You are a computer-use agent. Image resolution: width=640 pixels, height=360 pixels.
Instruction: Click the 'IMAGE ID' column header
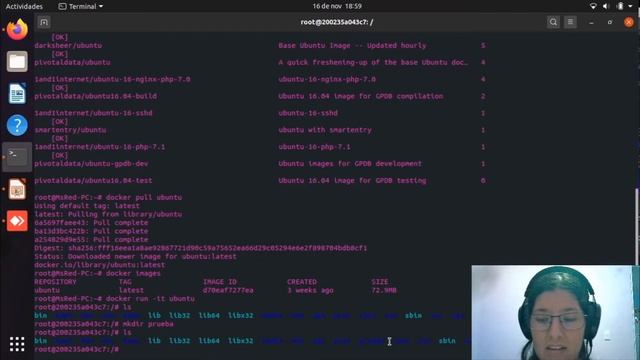[x=220, y=282]
